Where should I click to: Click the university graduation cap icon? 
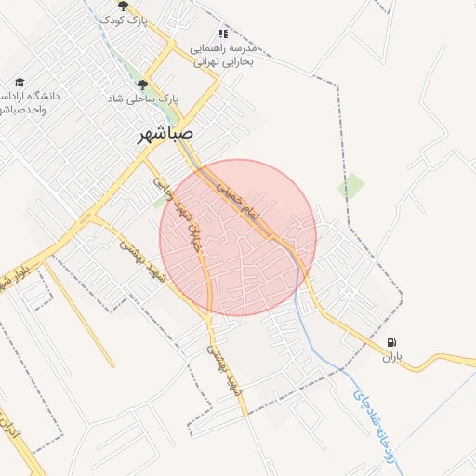[x=20, y=83]
